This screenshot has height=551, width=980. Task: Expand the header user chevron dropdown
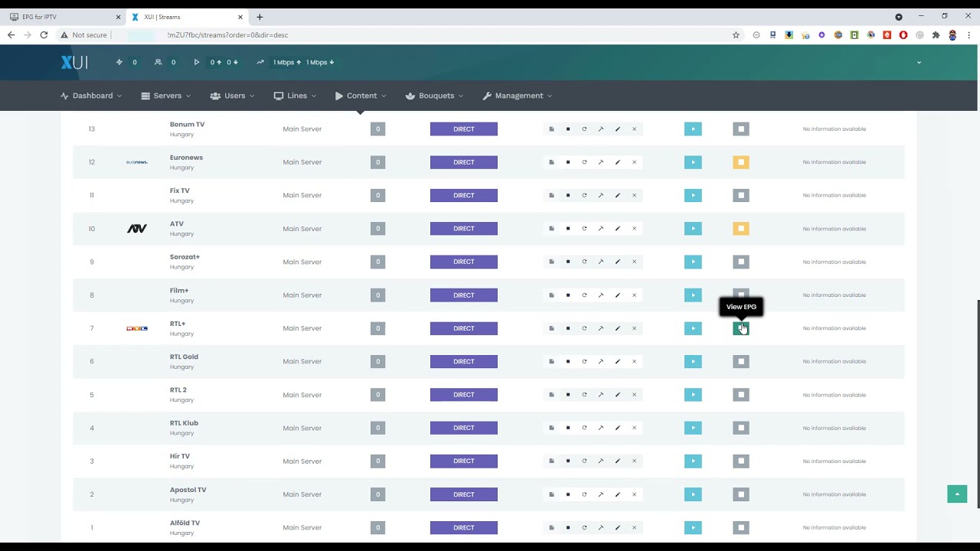pyautogui.click(x=919, y=63)
